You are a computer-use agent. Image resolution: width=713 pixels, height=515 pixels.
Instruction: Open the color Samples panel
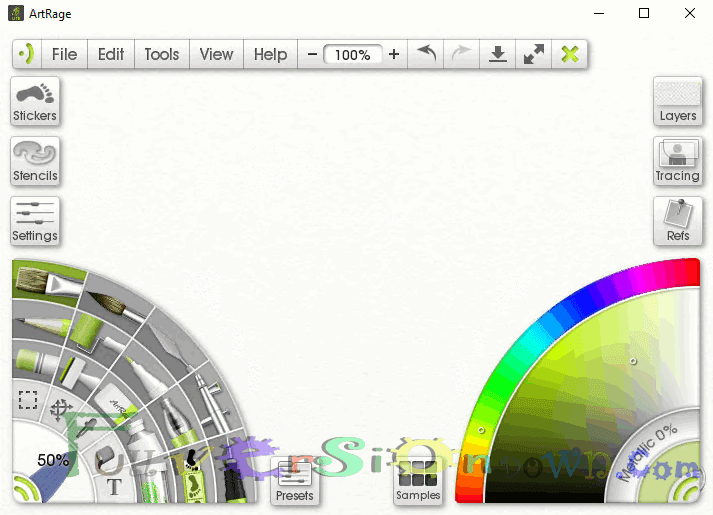[418, 481]
